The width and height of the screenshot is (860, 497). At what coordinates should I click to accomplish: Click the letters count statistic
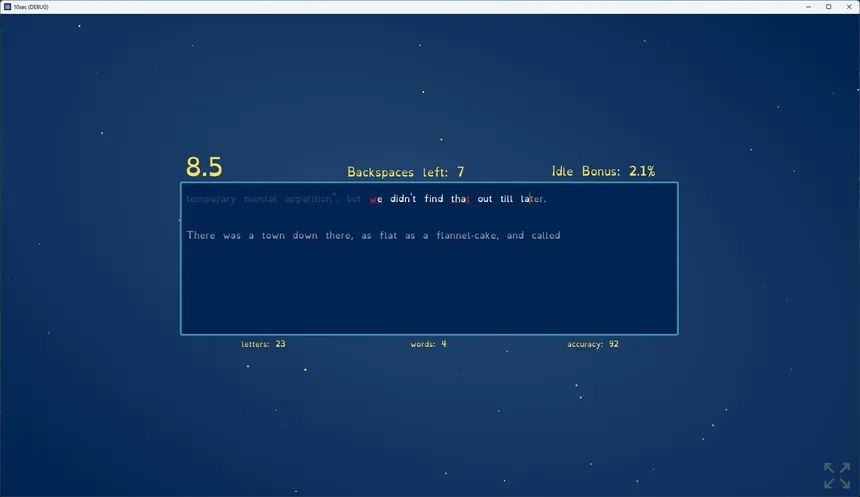click(263, 344)
